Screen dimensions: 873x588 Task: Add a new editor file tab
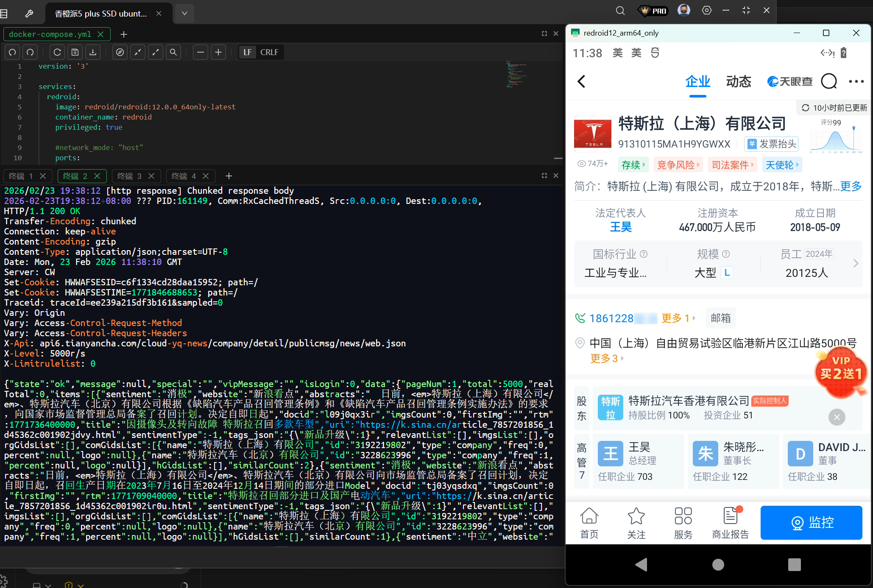pos(124,34)
